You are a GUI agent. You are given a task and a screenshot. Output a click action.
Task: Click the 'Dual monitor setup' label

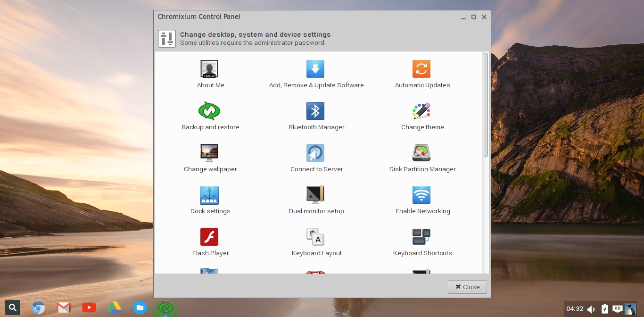coord(316,211)
